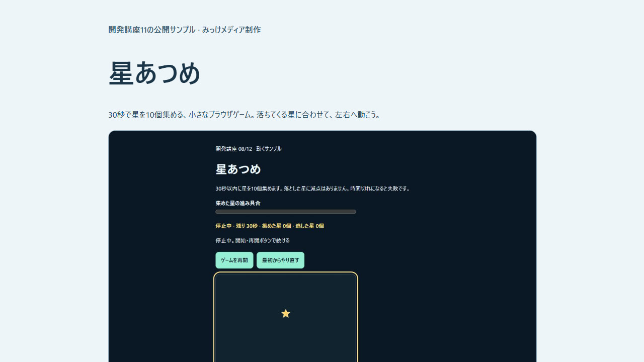Click the falling yellow star
This screenshot has width=644, height=362.
tap(286, 314)
